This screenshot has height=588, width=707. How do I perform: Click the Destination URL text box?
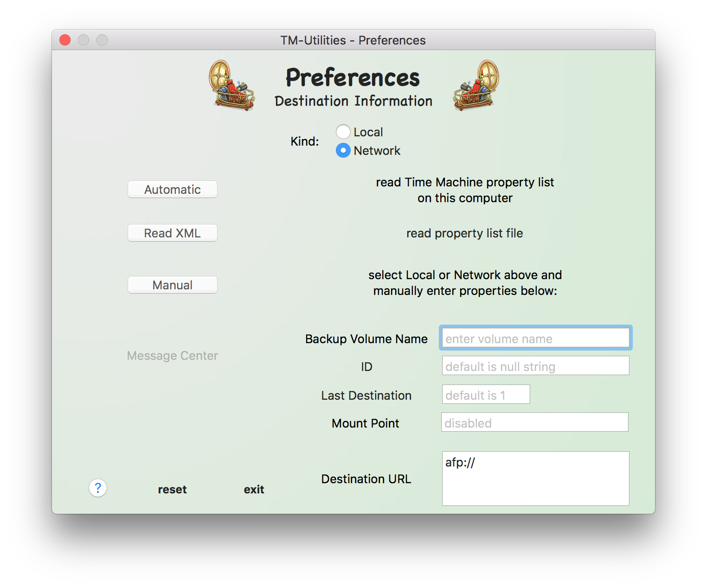536,479
